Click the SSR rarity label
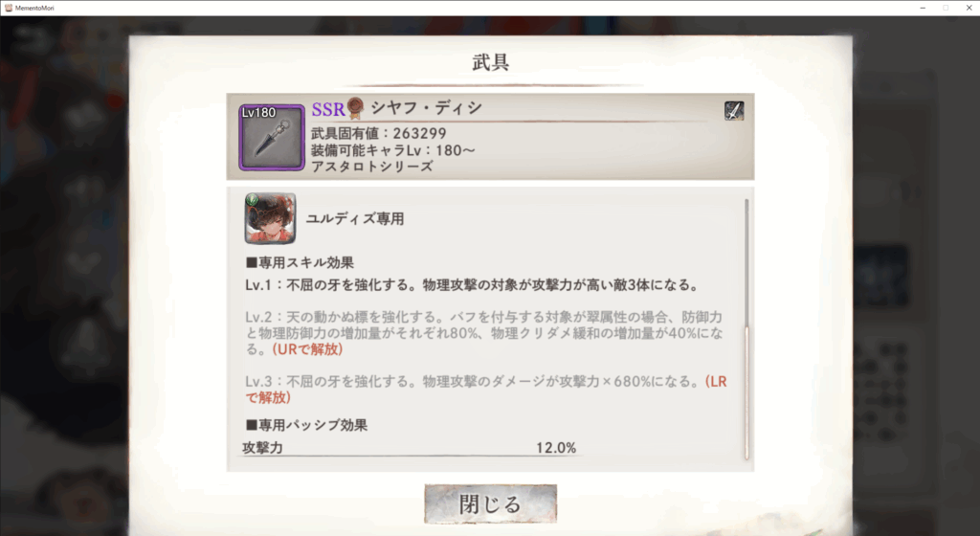Viewport: 980px width, 536px height. 328,109
